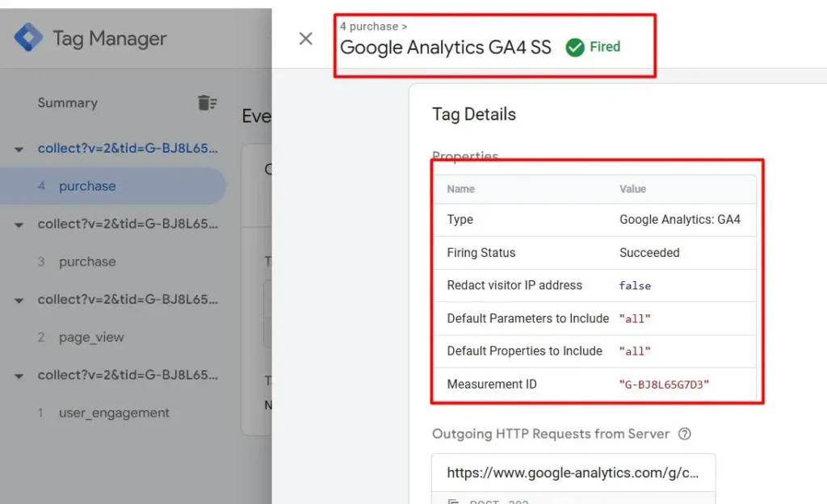This screenshot has width=827, height=504.
Task: Click the Tag Manager logo icon
Action: click(x=27, y=38)
